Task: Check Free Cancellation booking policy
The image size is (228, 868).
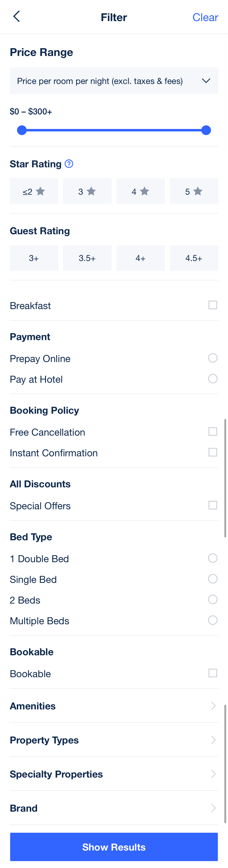Action: coord(213,431)
